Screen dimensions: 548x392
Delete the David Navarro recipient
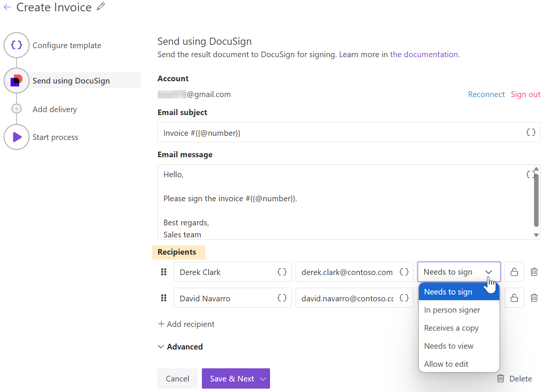click(x=534, y=298)
